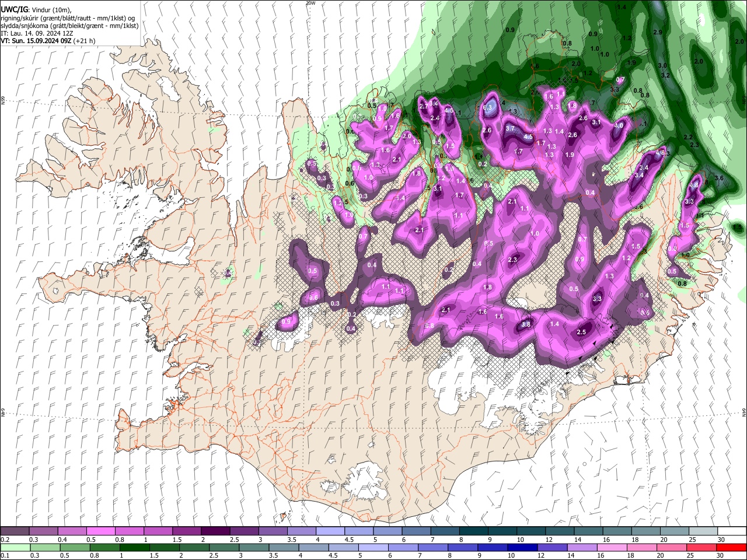Click the 0.2–0.3 dark mauve snow legend swatch
Screen dimensions: 747x560
15,531
